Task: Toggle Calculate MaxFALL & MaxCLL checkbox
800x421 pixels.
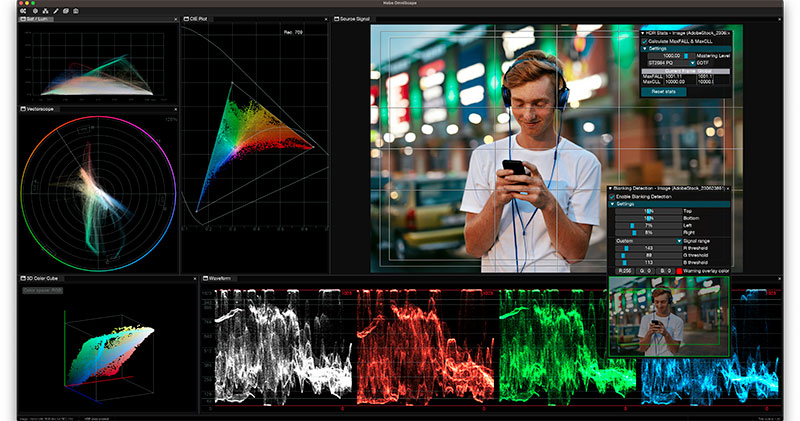Action: tap(645, 40)
